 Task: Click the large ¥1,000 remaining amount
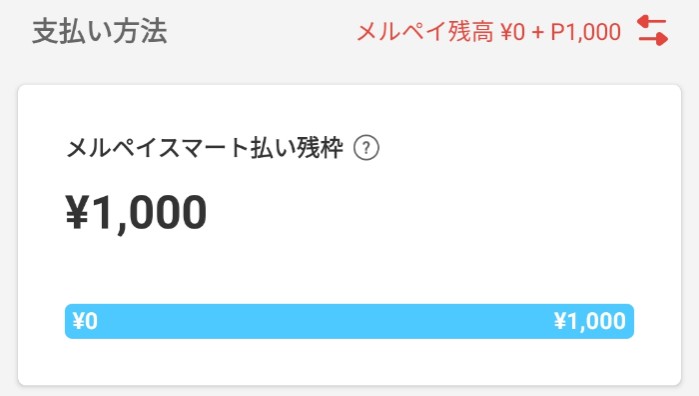tap(136, 213)
